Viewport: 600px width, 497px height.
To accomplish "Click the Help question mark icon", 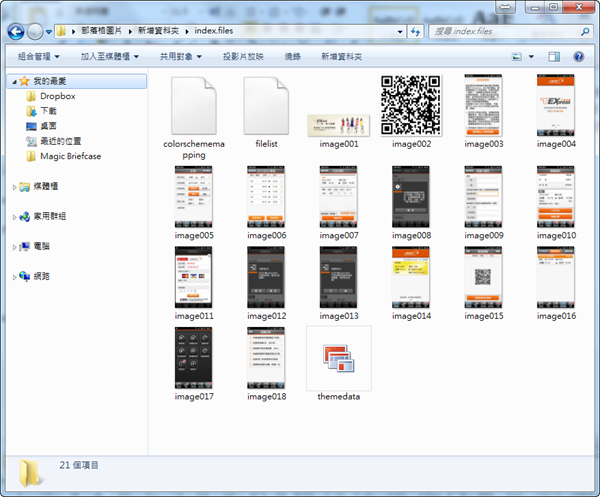I will click(x=577, y=57).
